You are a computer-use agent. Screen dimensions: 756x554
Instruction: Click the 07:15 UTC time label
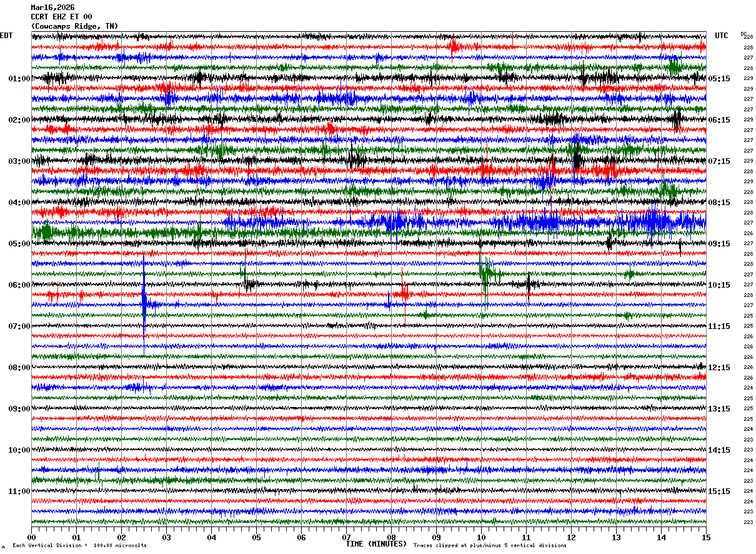pyautogui.click(x=719, y=161)
